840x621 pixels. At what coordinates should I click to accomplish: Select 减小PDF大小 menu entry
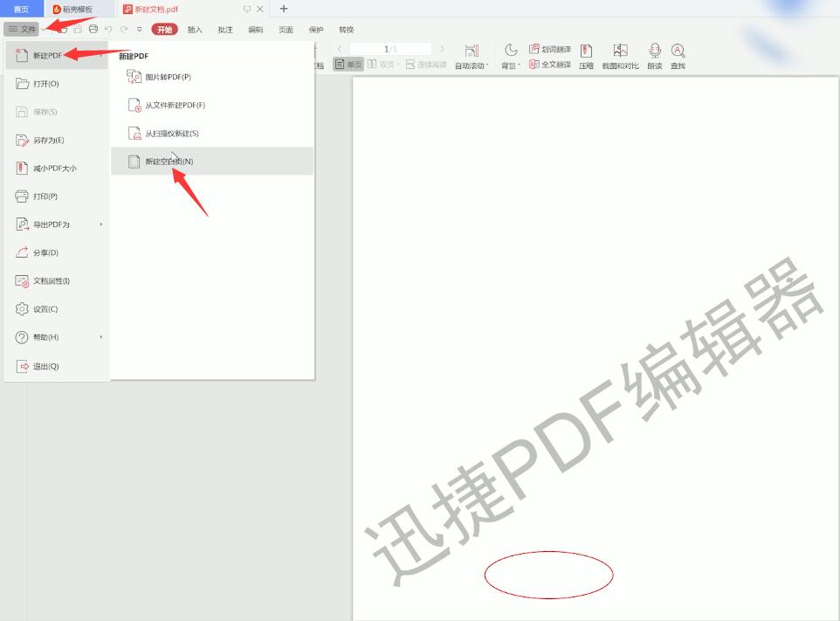click(x=56, y=169)
